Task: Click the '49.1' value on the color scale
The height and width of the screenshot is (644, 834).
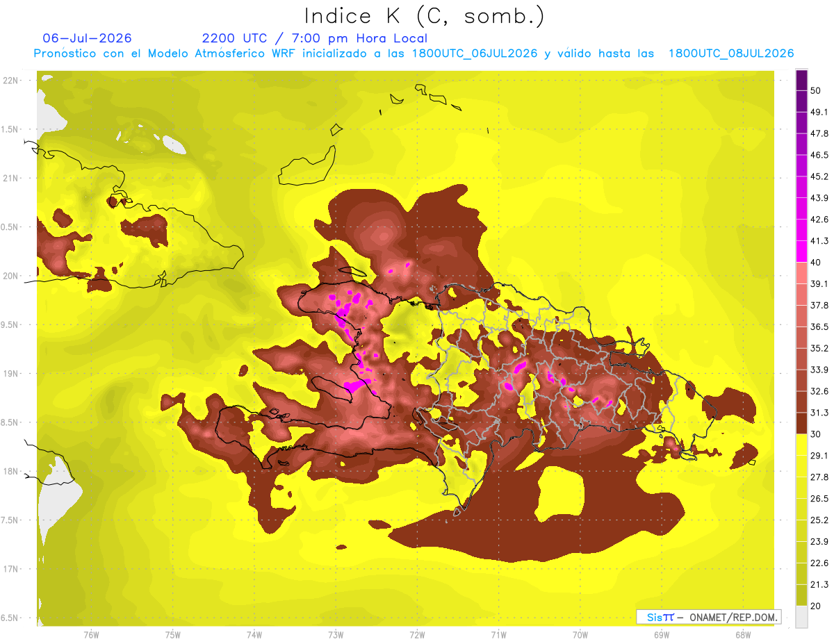Action: (819, 112)
